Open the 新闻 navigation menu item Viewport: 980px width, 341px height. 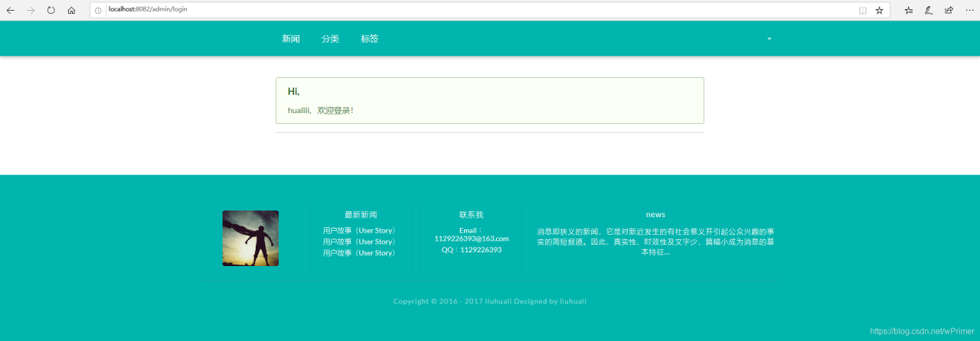click(x=291, y=39)
